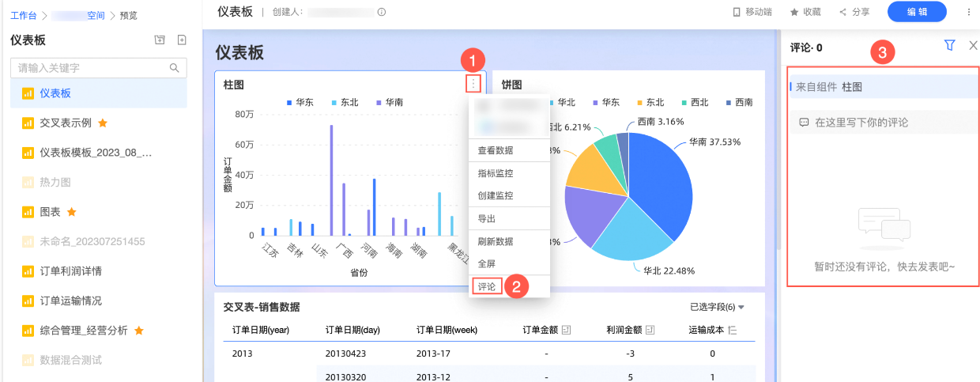This screenshot has width=980, height=382.
Task: Click the filter icon in comments panel
Action: [x=950, y=47]
